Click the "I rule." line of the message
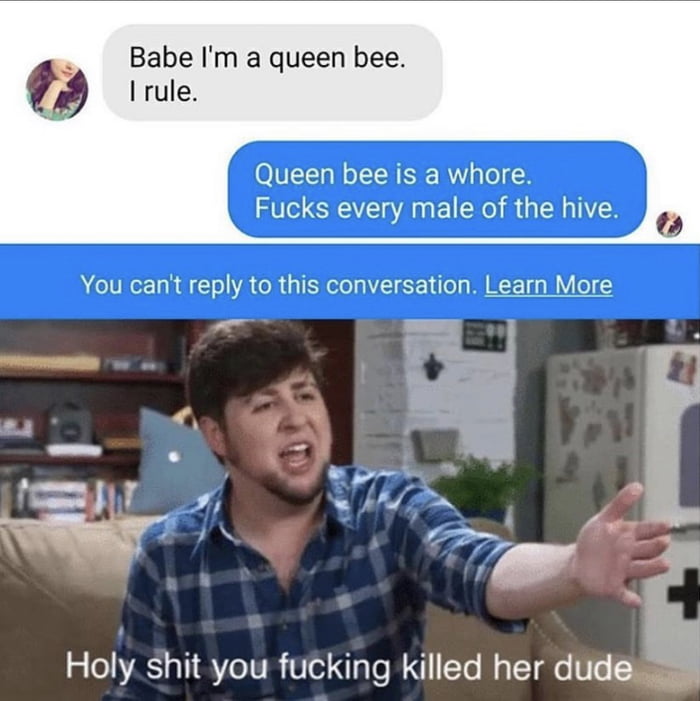700x701 pixels. [163, 91]
